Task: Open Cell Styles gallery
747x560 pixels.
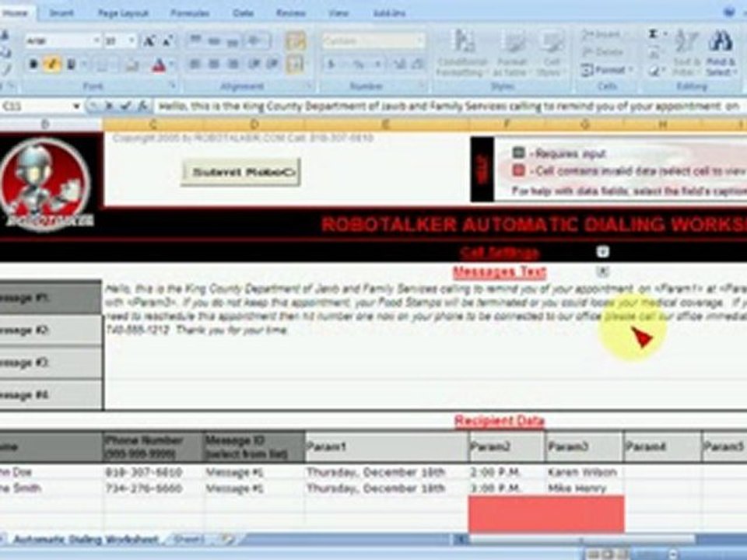Action: pyautogui.click(x=551, y=52)
